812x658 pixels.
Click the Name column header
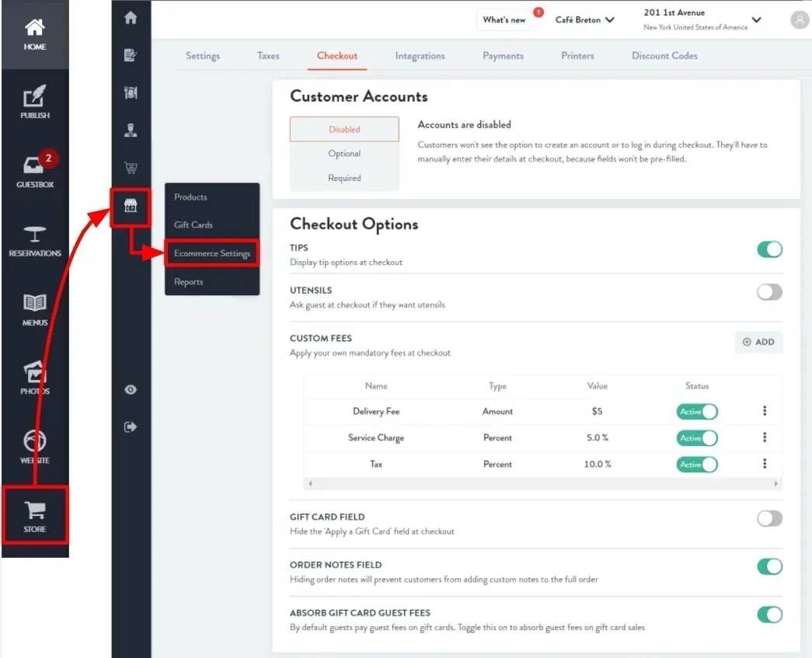click(376, 386)
